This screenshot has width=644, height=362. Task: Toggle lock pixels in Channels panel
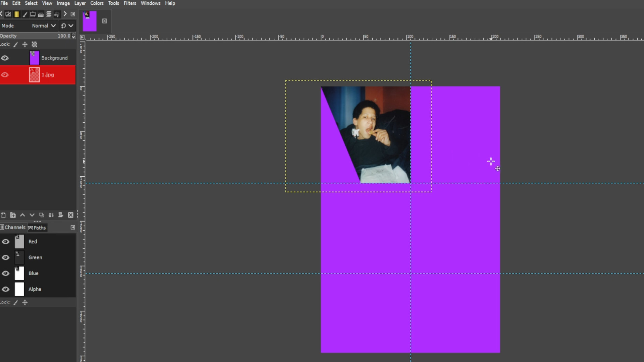pyautogui.click(x=16, y=302)
